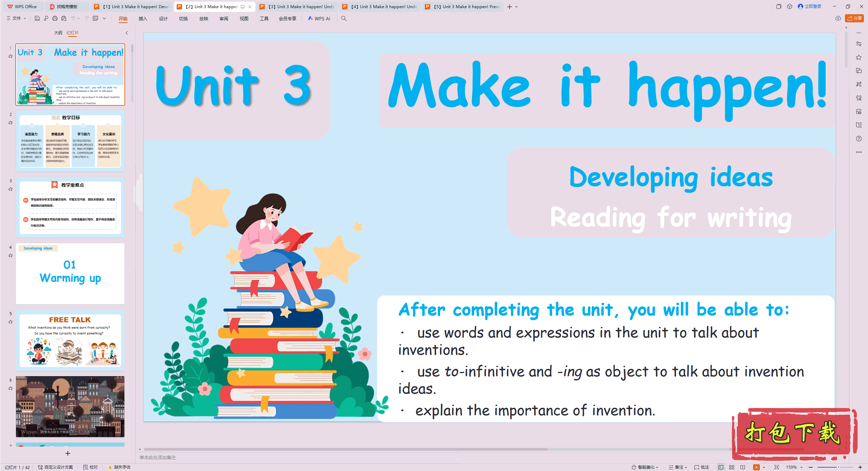This screenshot has width=868, height=471.
Task: Click the 校对 proofreading button
Action: tap(91, 467)
